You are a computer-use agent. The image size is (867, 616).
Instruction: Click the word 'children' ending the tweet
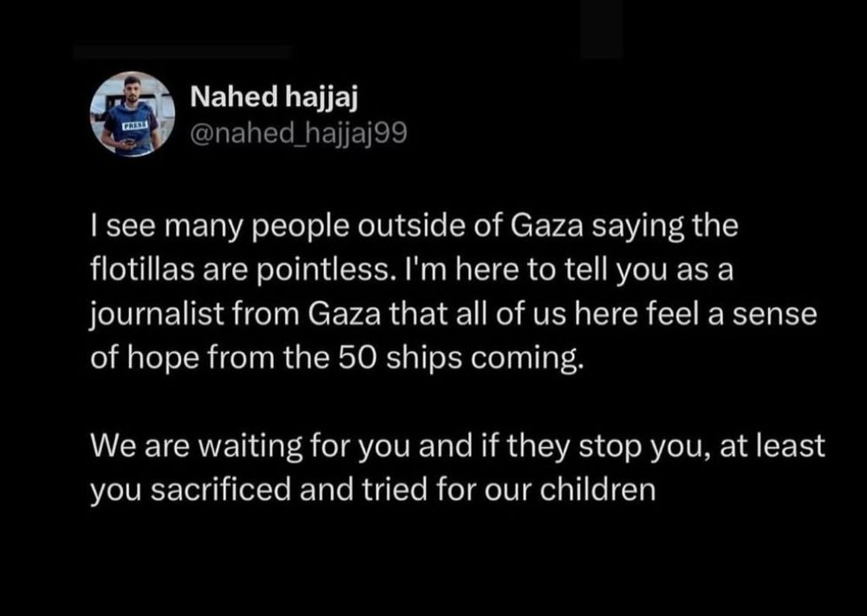(x=597, y=490)
